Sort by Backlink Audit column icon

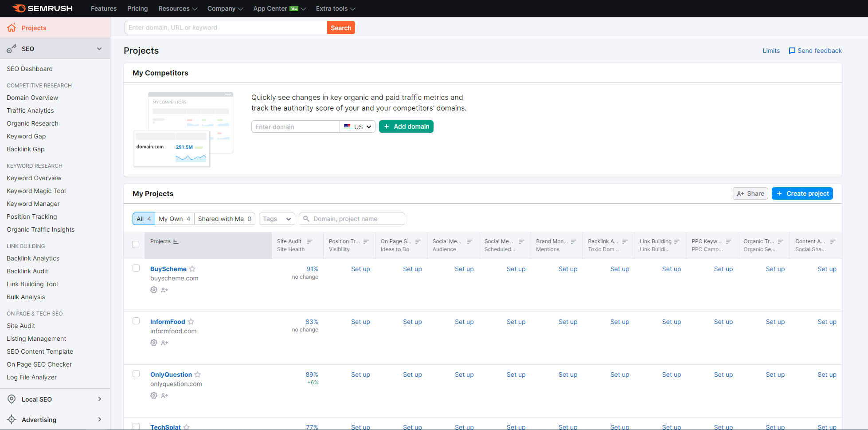point(625,242)
